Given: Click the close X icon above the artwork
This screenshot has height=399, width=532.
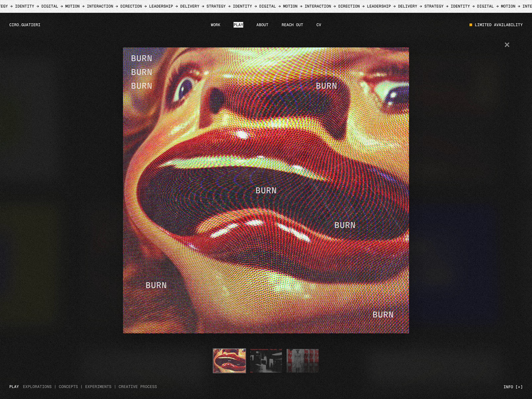Looking at the screenshot, I should point(507,44).
